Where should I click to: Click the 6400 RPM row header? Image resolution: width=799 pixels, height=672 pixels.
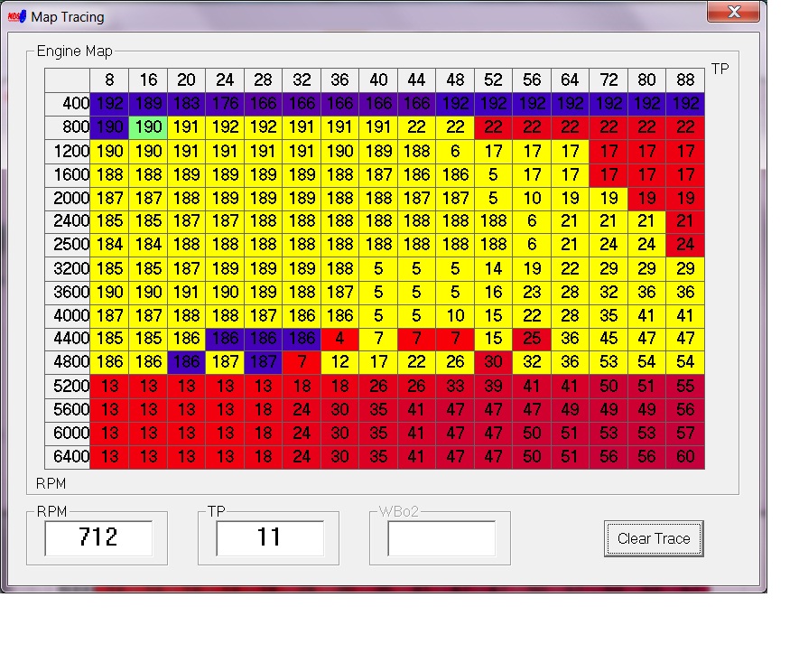tap(68, 457)
